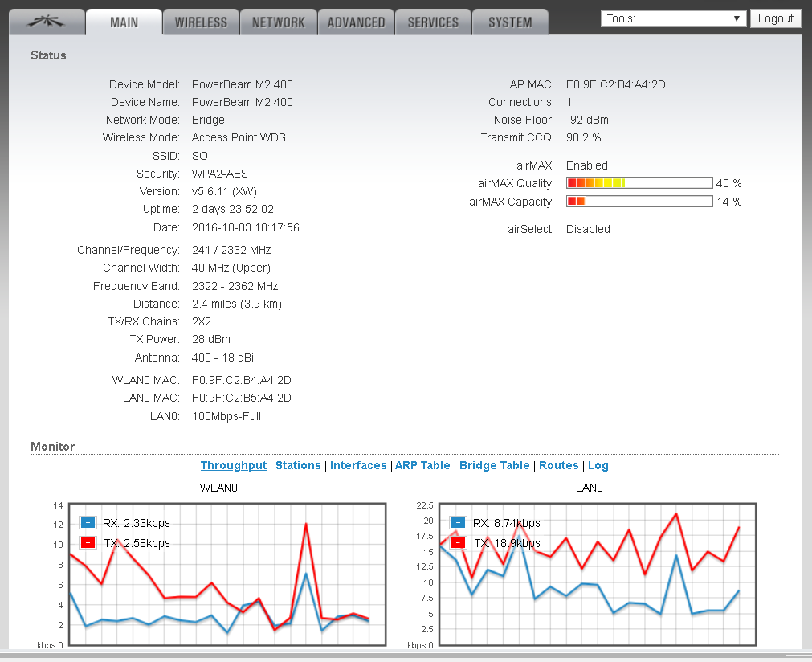Viewport: 812px width, 662px height.
Task: Select the AP MAC value F0:9F:C2:B4:A4:2D
Action: (x=616, y=84)
